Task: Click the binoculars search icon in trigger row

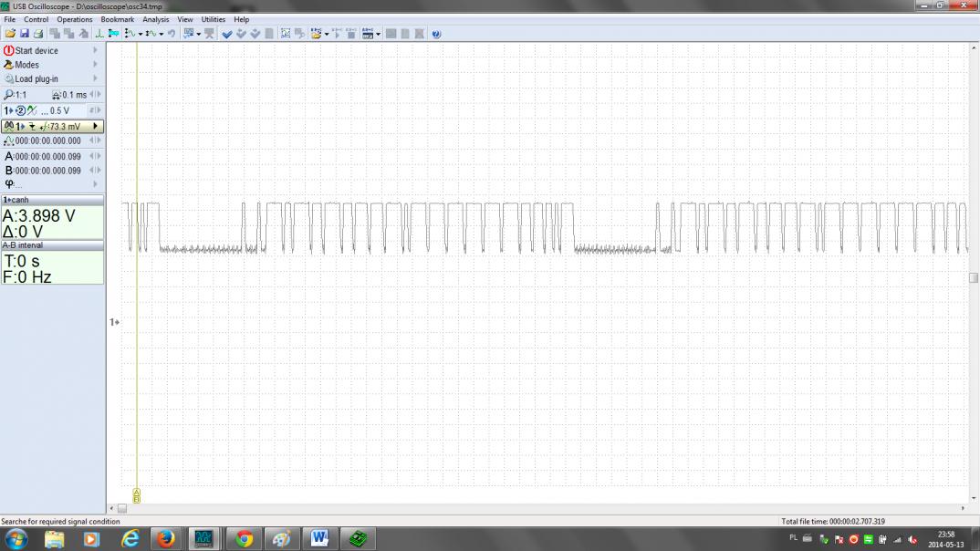Action: tap(9, 126)
